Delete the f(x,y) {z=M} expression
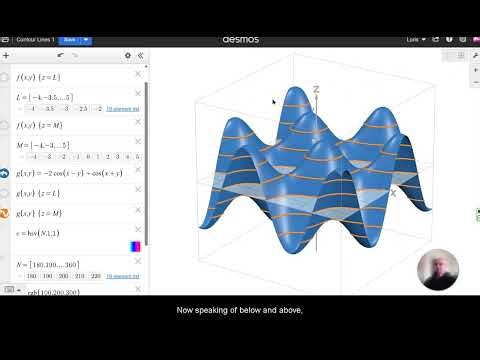The image size is (480, 360). point(138,122)
